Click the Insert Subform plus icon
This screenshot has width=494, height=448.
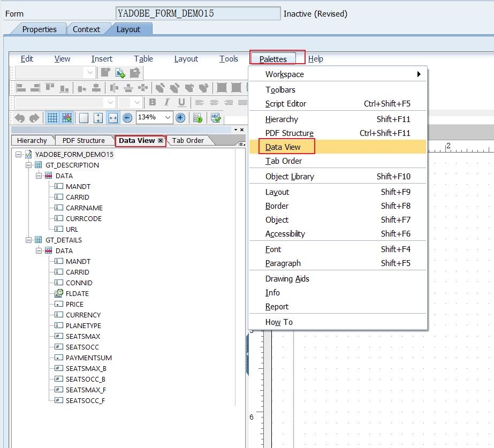click(x=120, y=73)
